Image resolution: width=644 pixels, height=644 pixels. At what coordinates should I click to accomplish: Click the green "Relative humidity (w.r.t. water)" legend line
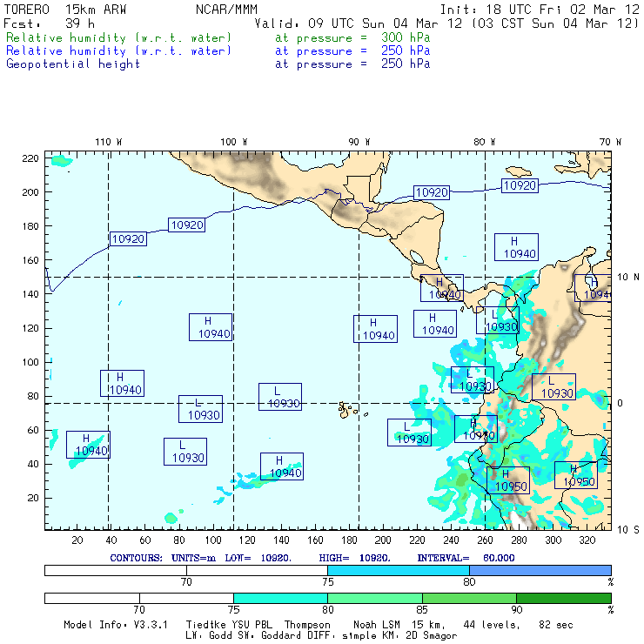118,37
